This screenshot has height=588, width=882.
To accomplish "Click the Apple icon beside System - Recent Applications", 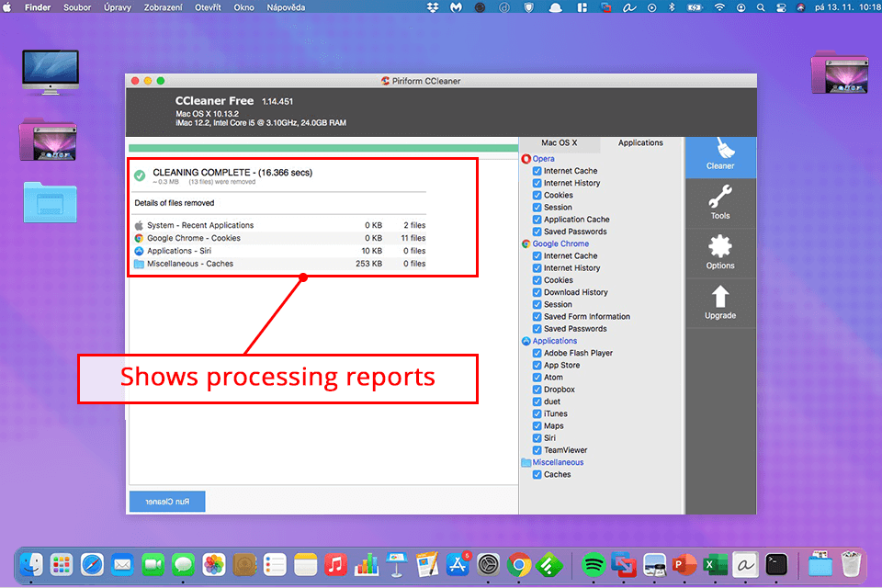I will click(x=139, y=225).
